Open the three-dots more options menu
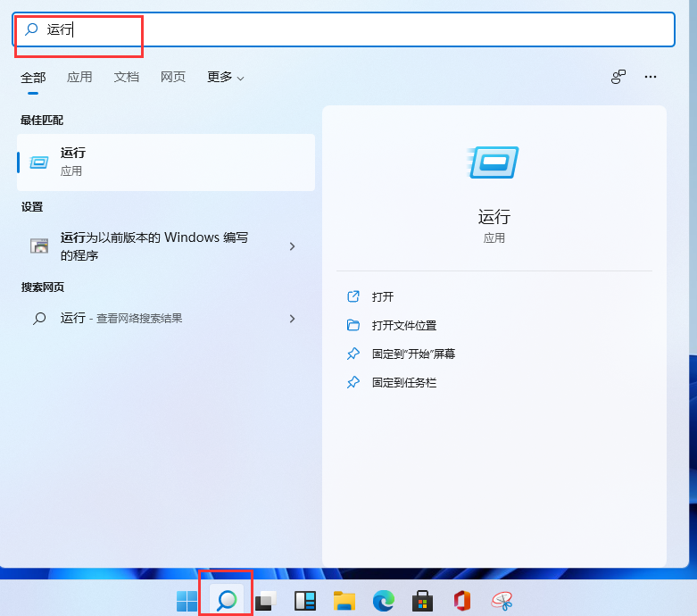 click(x=651, y=77)
